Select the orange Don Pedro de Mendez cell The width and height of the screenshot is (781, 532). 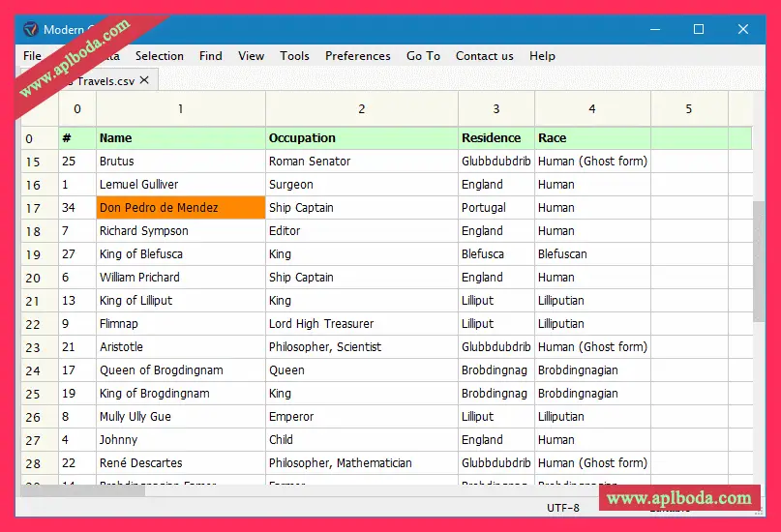[180, 208]
